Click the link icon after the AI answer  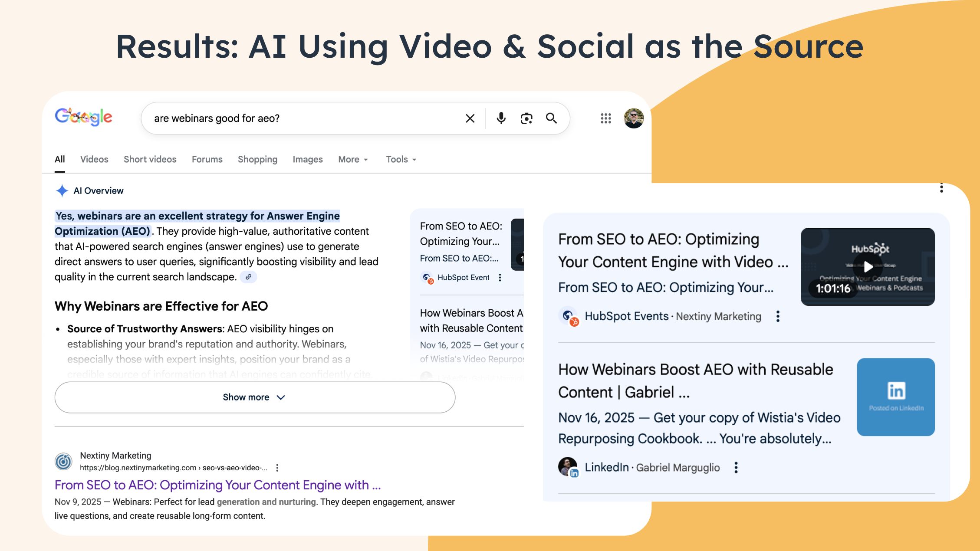coord(248,277)
